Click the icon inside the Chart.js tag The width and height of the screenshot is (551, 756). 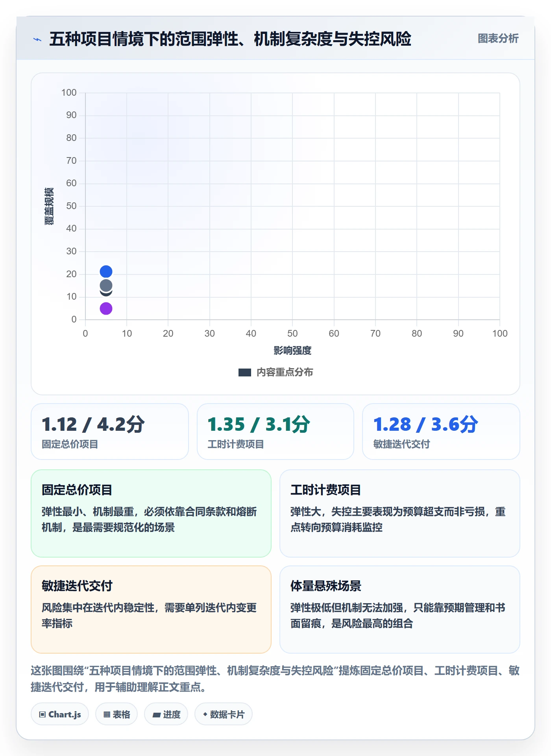[43, 714]
